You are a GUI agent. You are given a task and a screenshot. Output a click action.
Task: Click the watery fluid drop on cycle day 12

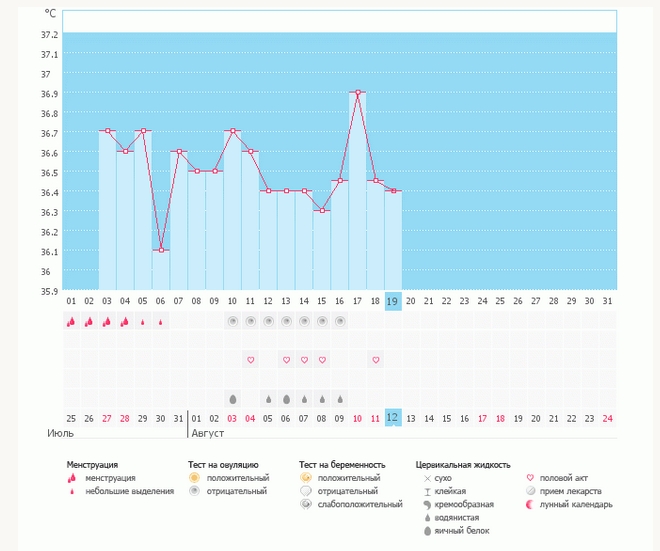tap(268, 398)
